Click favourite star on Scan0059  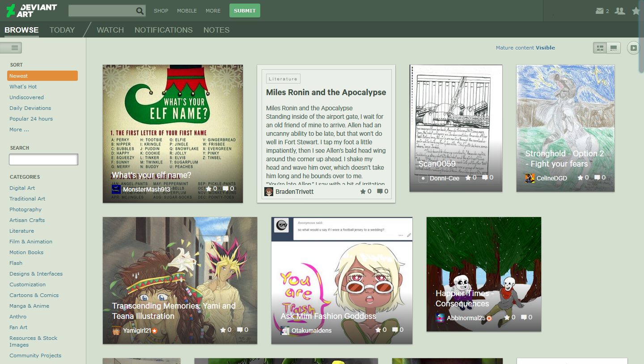[468, 177]
